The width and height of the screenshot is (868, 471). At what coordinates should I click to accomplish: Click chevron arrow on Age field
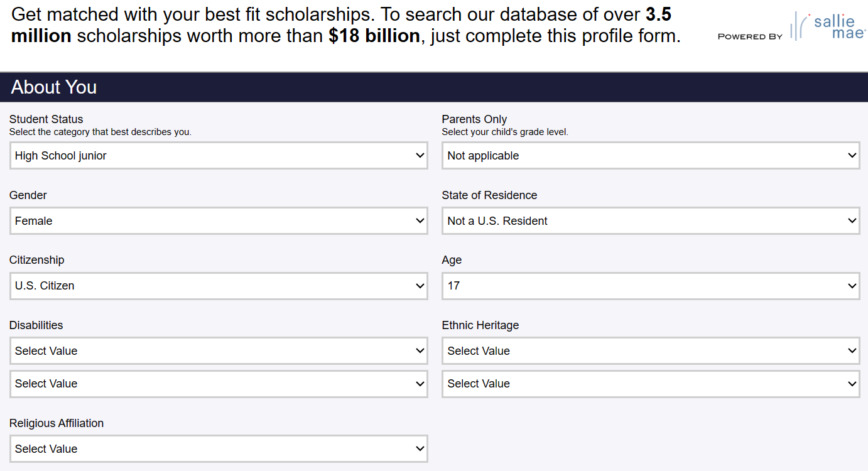(x=852, y=286)
